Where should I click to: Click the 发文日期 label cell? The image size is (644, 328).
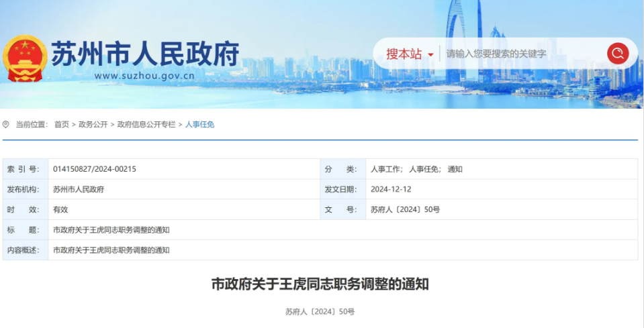343,189
